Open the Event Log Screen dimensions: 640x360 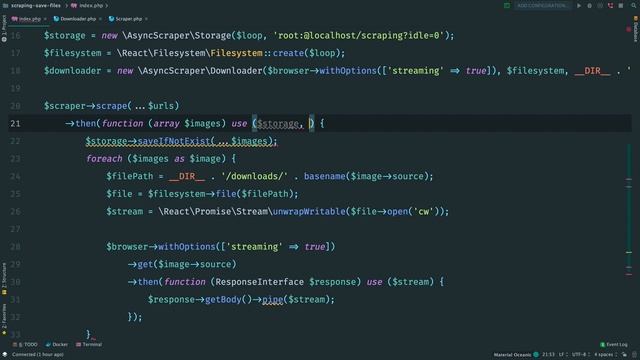click(613, 344)
